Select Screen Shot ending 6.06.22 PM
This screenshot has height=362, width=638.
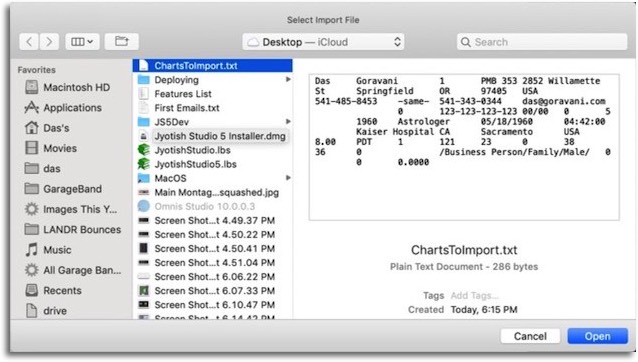214,277
